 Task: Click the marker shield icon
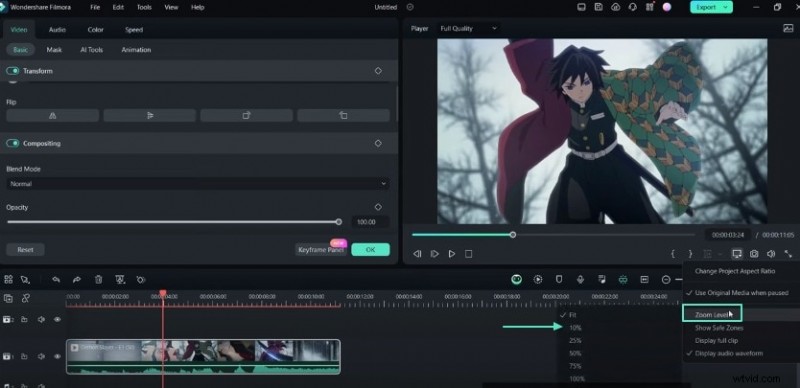pos(559,279)
